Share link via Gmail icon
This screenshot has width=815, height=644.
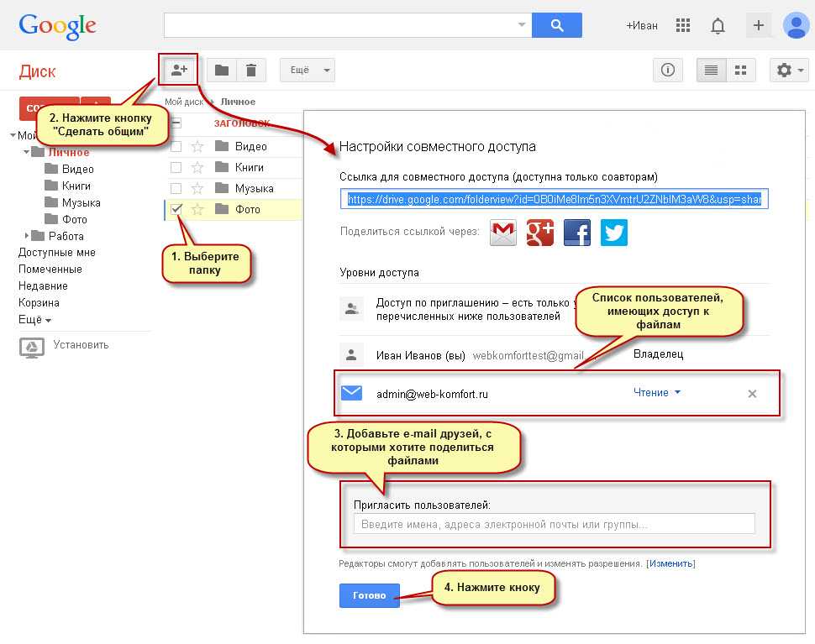click(503, 232)
